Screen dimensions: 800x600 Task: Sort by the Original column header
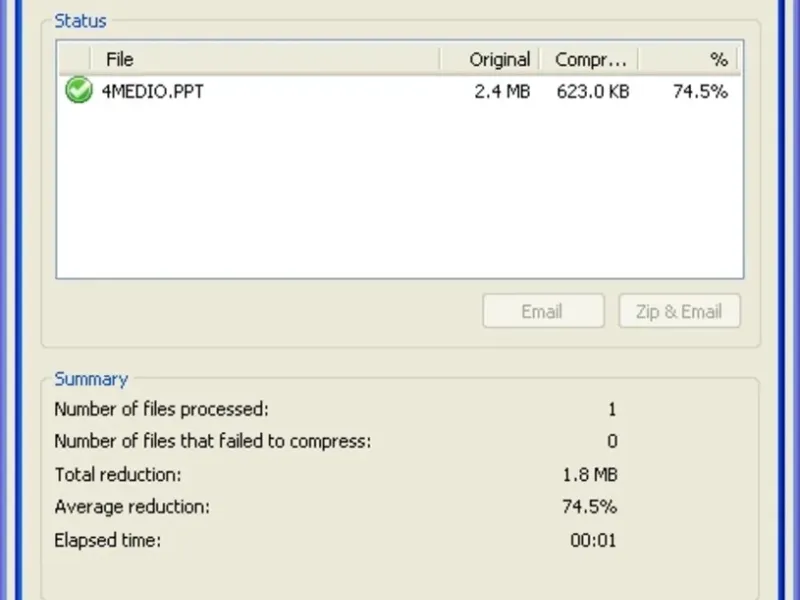499,60
